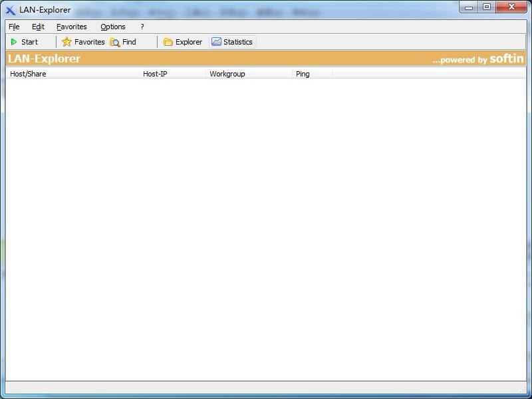Expand the Favorites menu in menu bar
The image size is (532, 399).
tap(71, 27)
